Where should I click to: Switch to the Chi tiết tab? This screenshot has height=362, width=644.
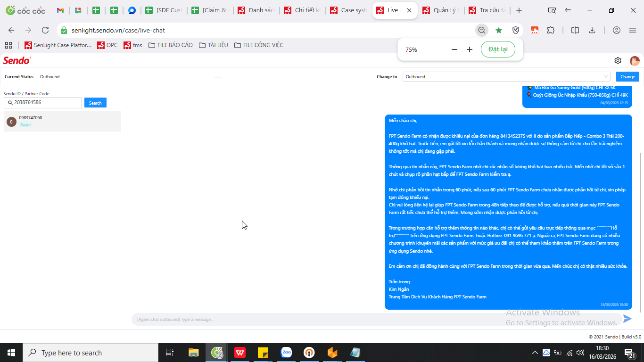301,10
